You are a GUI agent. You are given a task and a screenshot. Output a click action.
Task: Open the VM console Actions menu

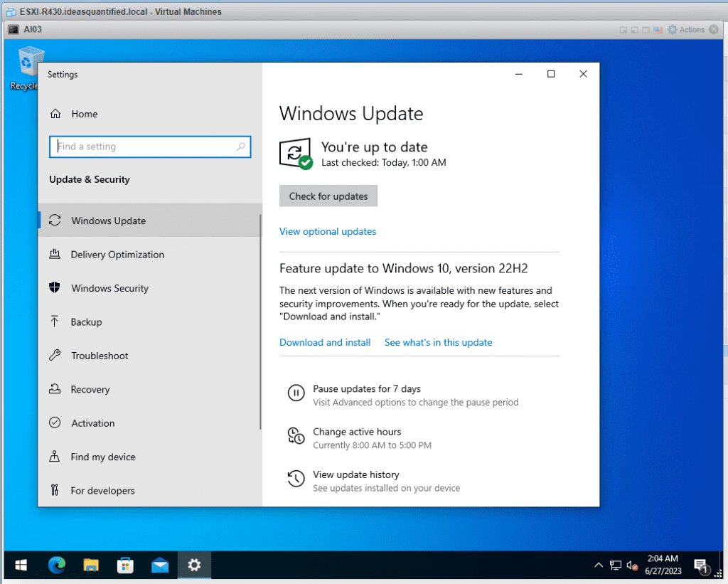click(686, 30)
